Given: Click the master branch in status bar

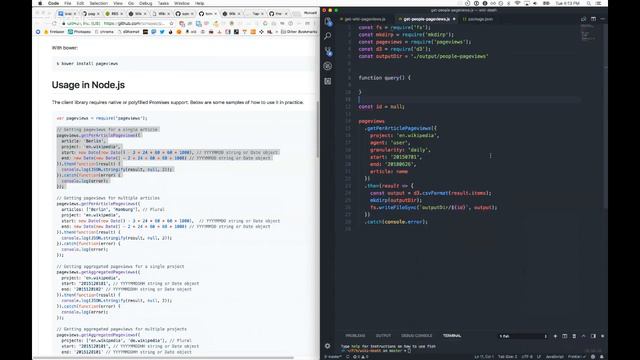Looking at the screenshot, I should [x=333, y=357].
